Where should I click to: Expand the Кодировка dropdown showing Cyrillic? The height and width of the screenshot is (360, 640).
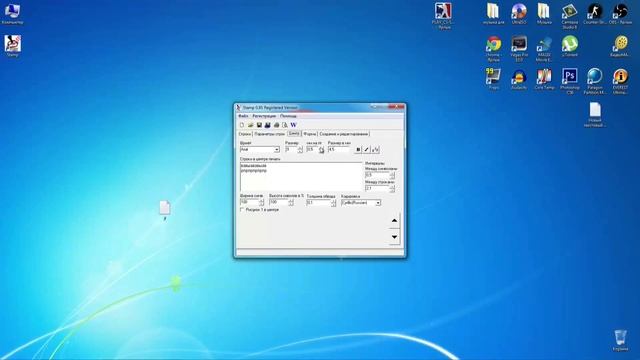(x=378, y=203)
